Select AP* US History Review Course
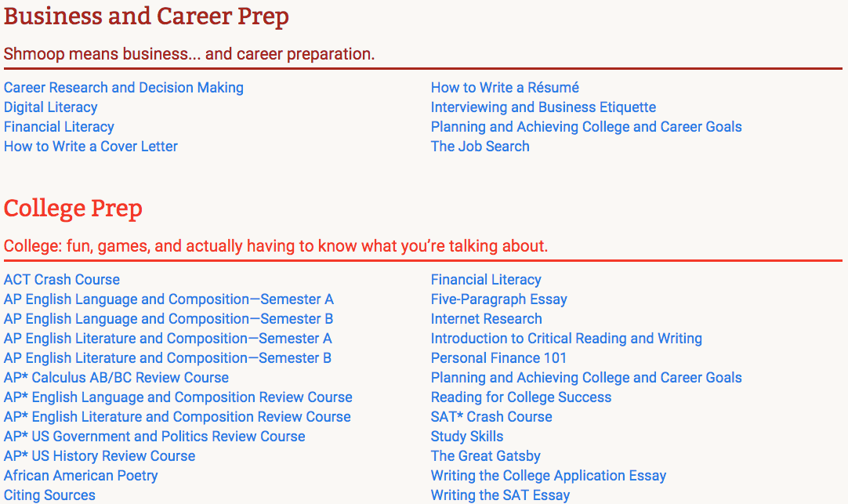The width and height of the screenshot is (848, 504). [x=99, y=456]
